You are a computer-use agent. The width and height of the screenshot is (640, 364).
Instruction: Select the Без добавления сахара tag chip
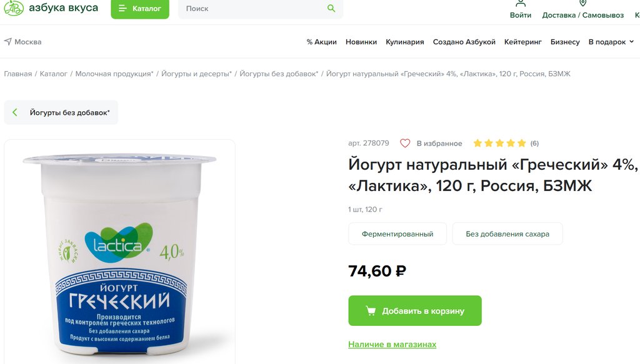coord(507,234)
